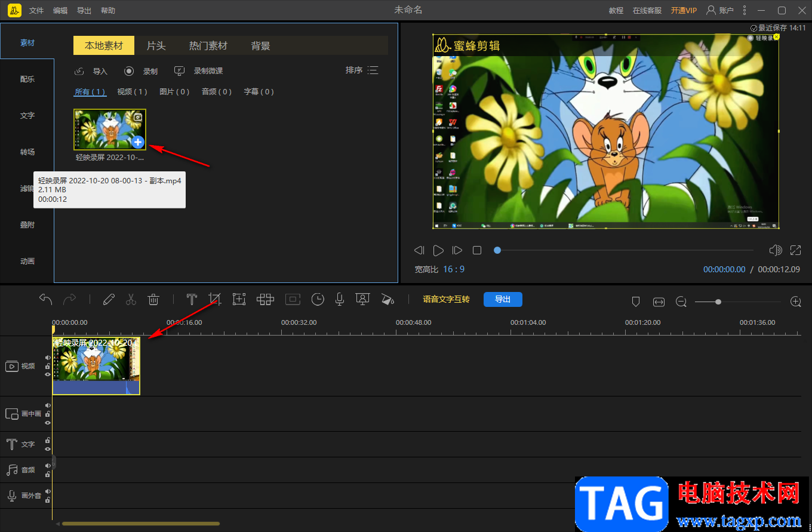
Task: Click the 开通VIP link
Action: 684,11
